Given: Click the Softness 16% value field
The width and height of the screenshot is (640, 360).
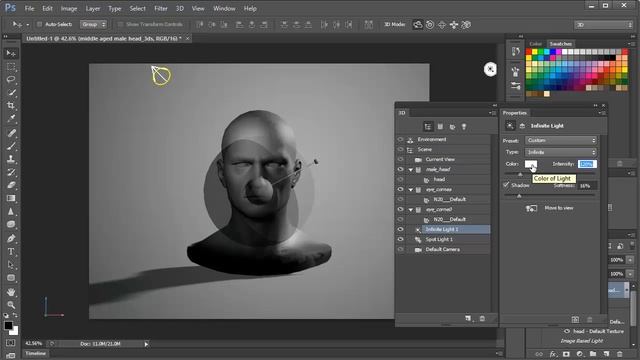Looking at the screenshot, I should click(587, 186).
